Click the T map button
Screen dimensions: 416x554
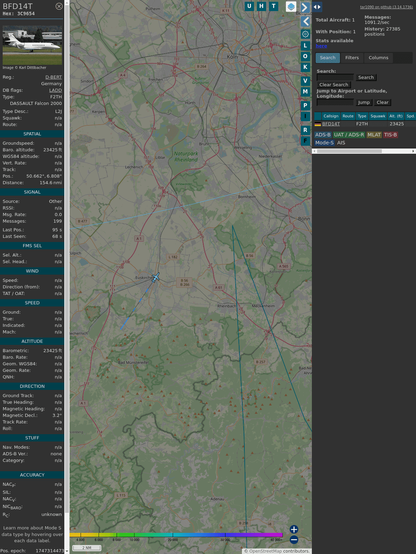[274, 6]
